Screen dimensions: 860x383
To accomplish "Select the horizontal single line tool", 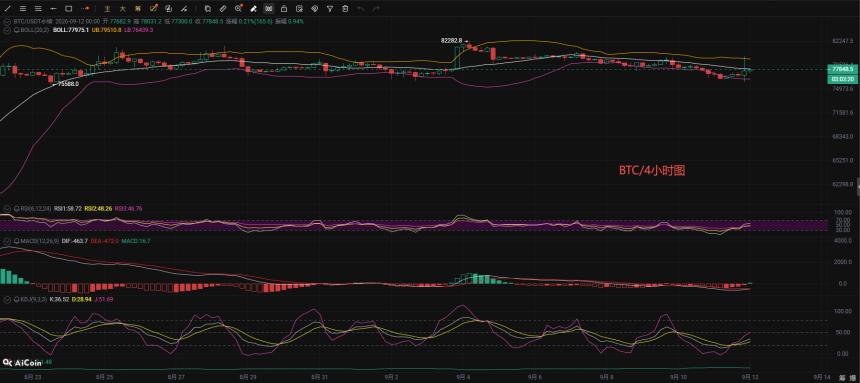I will tap(53, 9).
